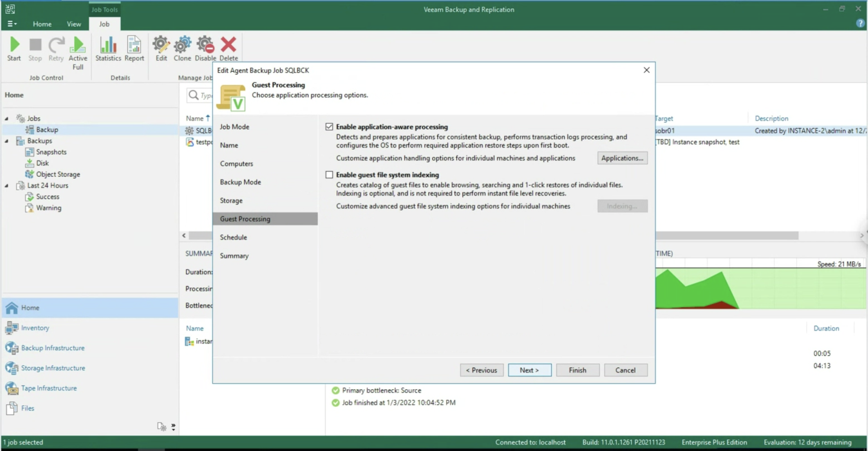This screenshot has height=451, width=868.
Task: Click the Previous button
Action: coord(482,370)
